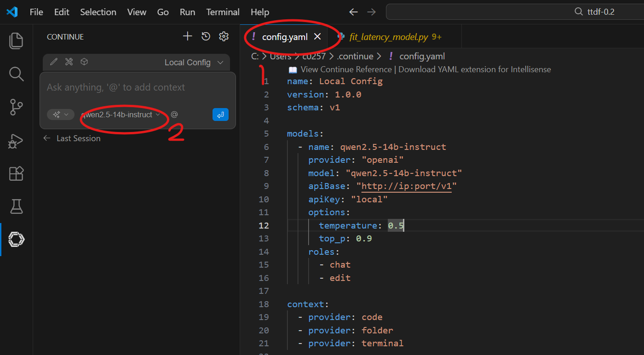Image resolution: width=644 pixels, height=355 pixels.
Task: Switch to the config.yaml tab
Action: [285, 37]
